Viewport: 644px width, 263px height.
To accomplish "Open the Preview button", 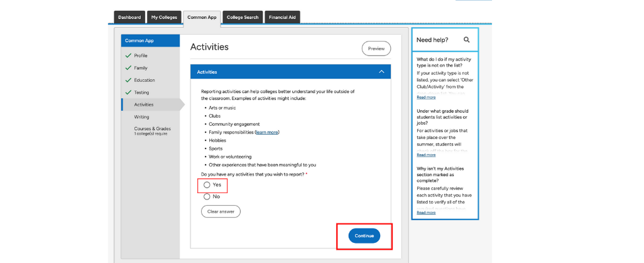I will pos(376,48).
